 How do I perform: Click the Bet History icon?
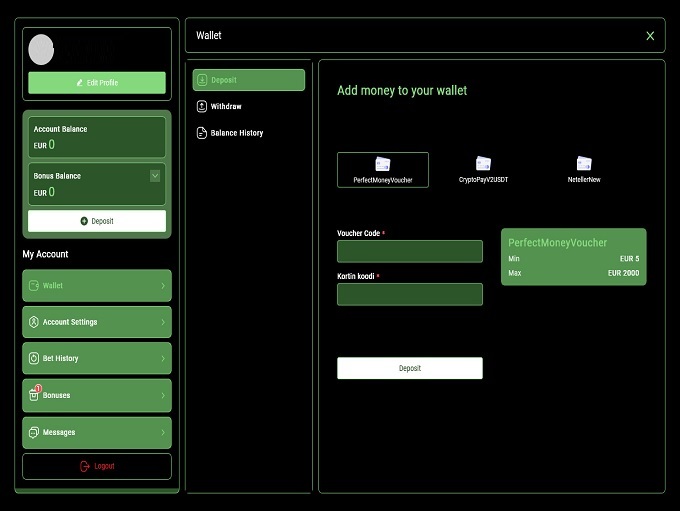point(33,358)
